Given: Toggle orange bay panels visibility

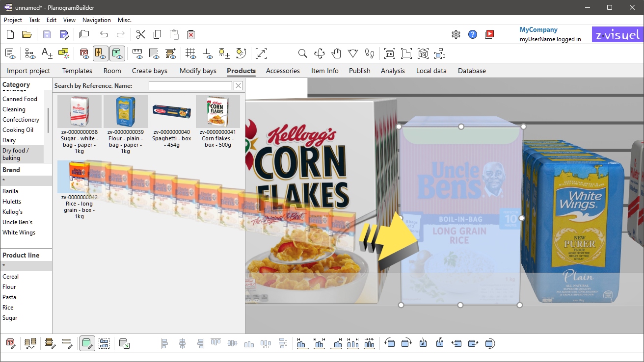Looking at the screenshot, I should (101, 53).
